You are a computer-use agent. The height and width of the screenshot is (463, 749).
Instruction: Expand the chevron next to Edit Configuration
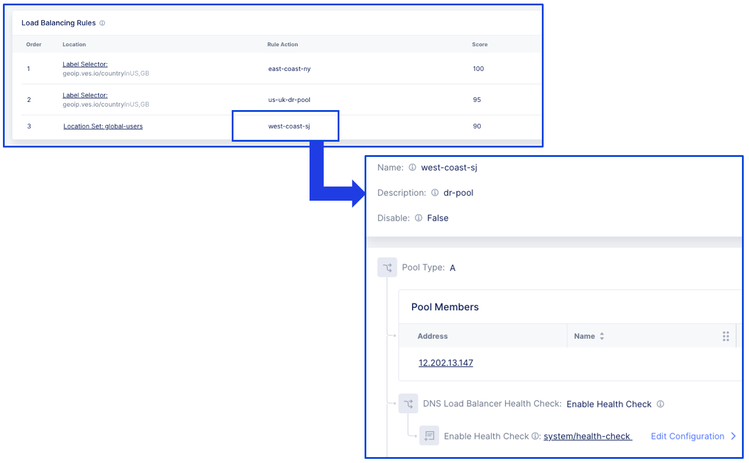734,436
